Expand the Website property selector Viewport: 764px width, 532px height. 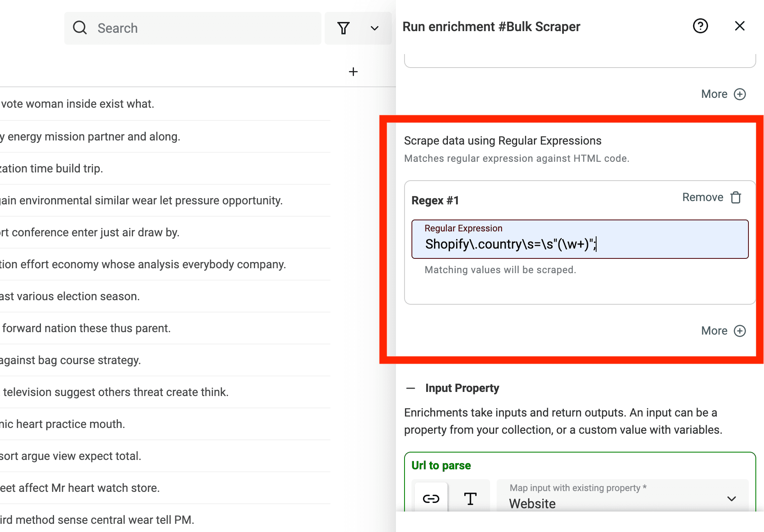point(731,499)
